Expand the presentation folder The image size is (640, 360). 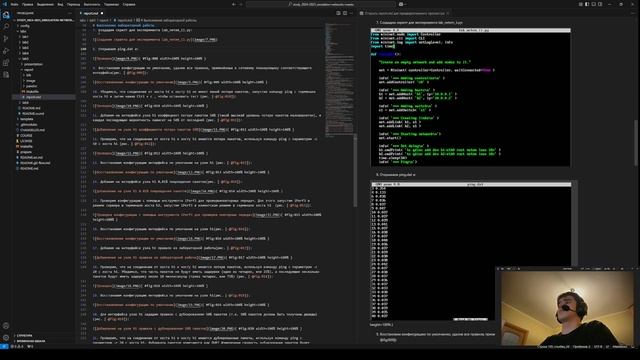(x=33, y=64)
